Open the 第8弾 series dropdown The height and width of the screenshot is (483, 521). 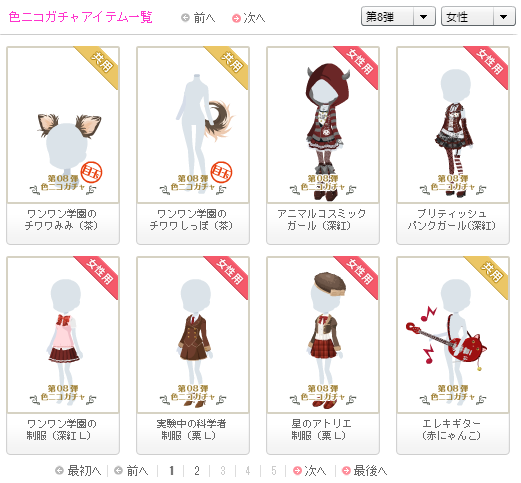[398, 16]
